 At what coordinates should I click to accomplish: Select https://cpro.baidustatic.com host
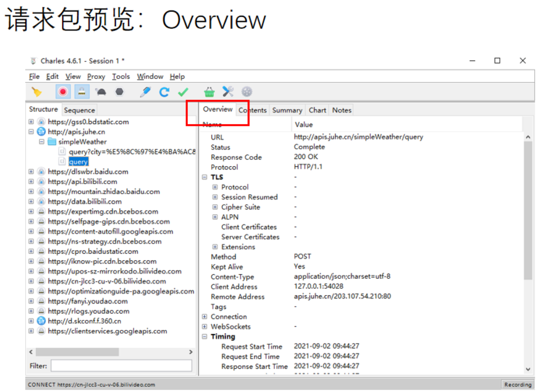[93, 252]
